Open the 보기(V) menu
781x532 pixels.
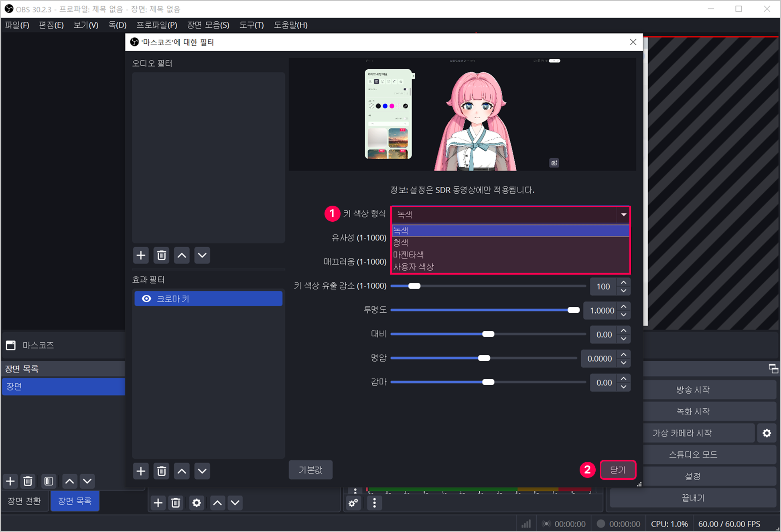point(86,25)
